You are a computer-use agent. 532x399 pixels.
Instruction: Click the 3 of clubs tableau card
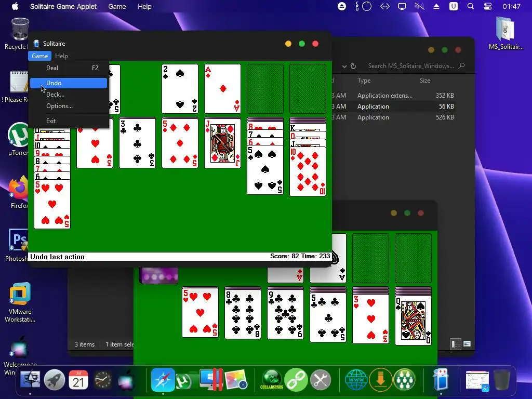point(137,143)
